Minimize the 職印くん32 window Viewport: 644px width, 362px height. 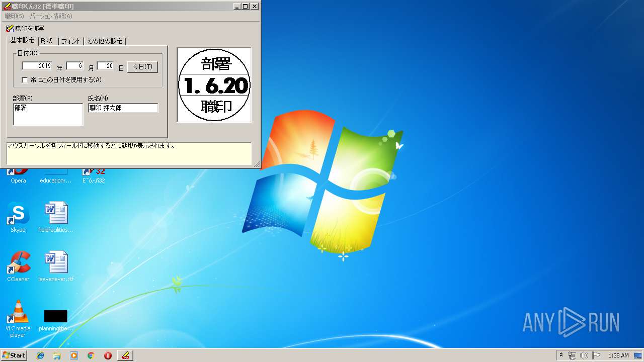(x=237, y=7)
